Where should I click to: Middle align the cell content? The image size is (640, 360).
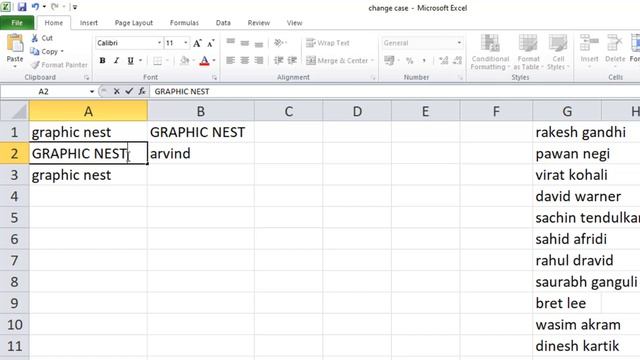[244, 42]
